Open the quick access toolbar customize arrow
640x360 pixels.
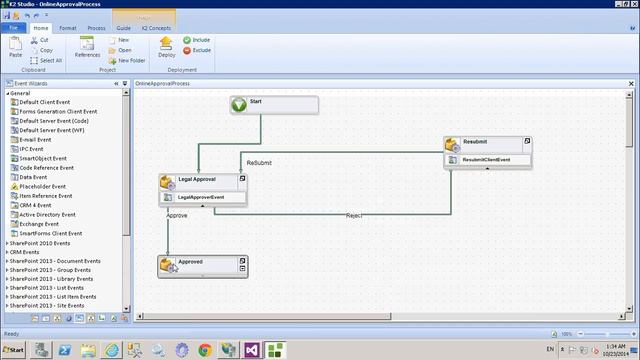47,15
